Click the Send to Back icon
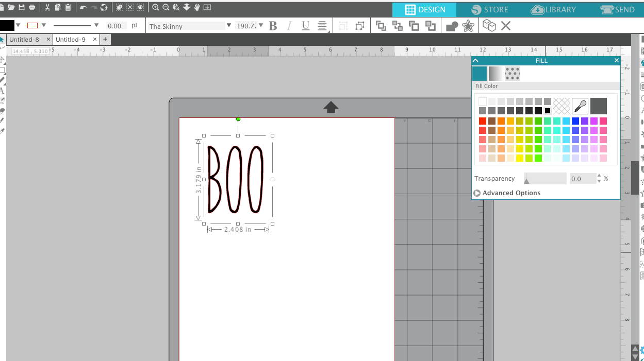 tap(398, 26)
